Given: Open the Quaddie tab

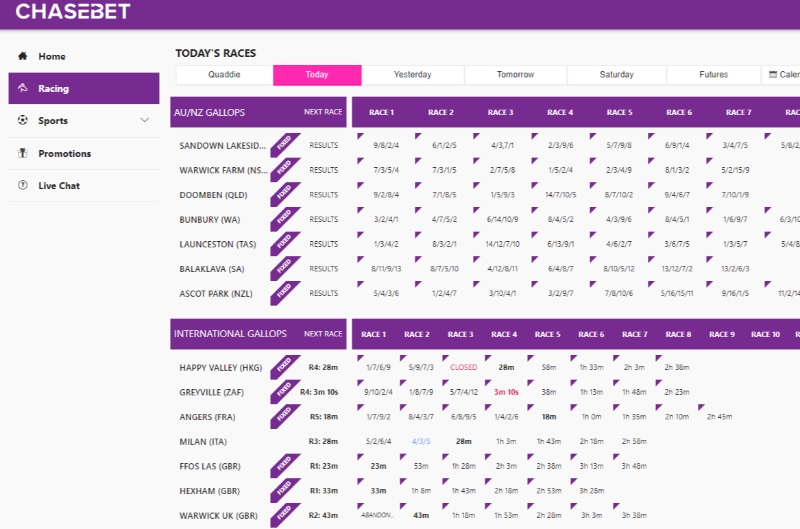Looking at the screenshot, I should 224,74.
